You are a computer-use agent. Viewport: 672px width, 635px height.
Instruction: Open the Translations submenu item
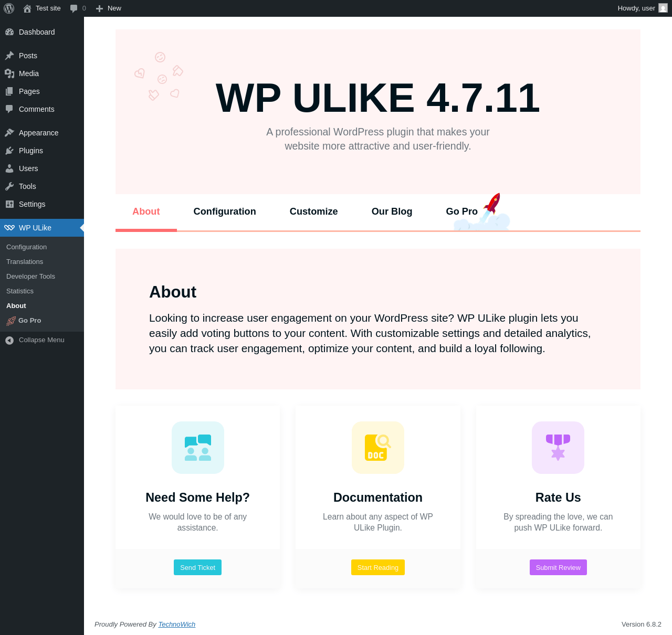42,262
